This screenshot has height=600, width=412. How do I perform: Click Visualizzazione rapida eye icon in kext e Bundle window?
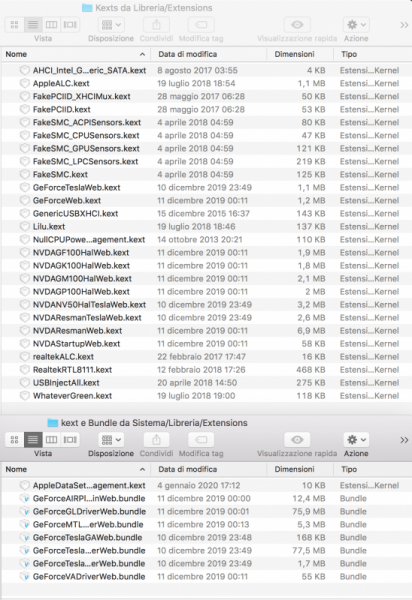[297, 440]
